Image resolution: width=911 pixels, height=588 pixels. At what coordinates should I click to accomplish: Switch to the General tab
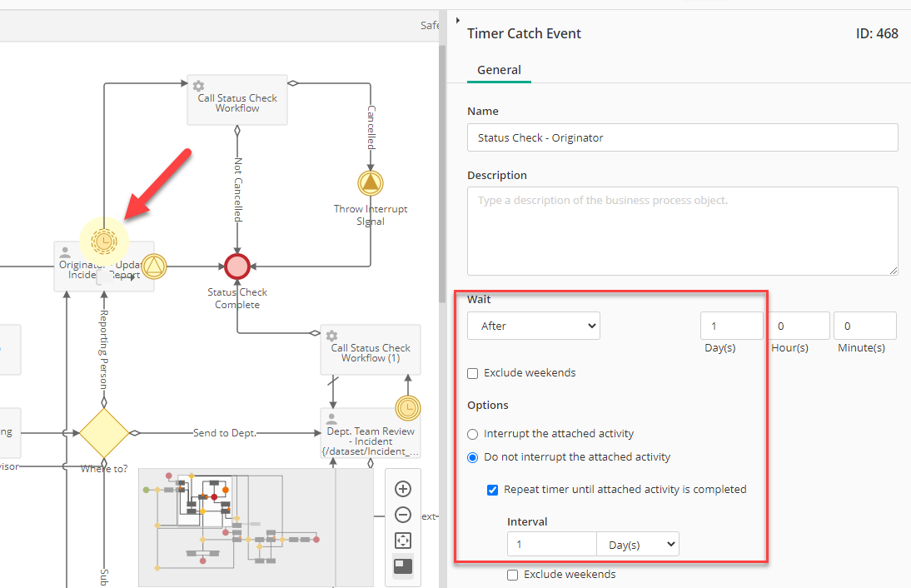tap(499, 70)
